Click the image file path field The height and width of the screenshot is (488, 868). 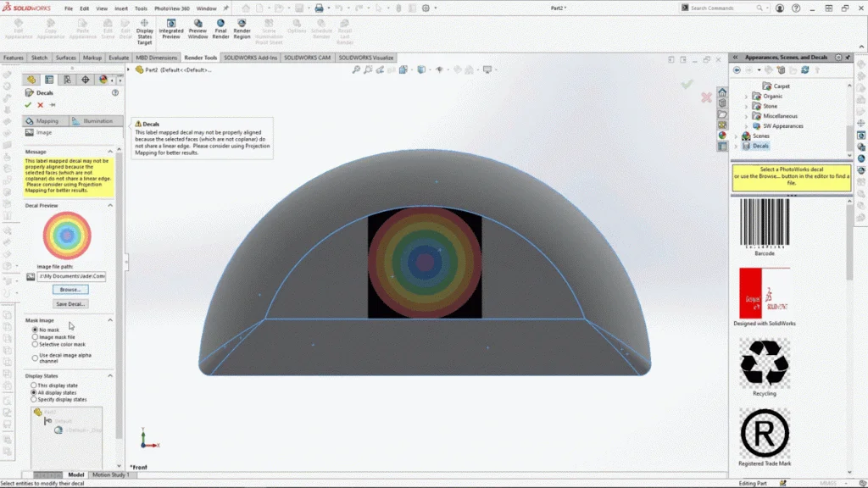(x=71, y=276)
